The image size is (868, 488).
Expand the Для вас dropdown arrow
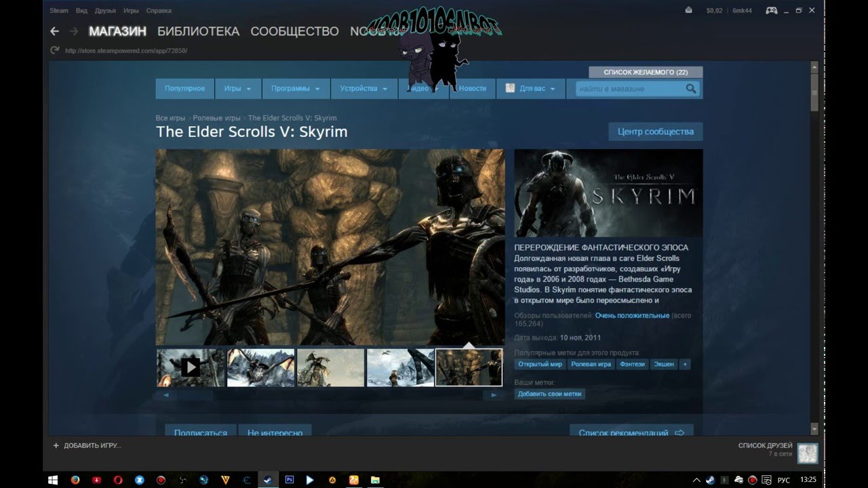(x=553, y=89)
